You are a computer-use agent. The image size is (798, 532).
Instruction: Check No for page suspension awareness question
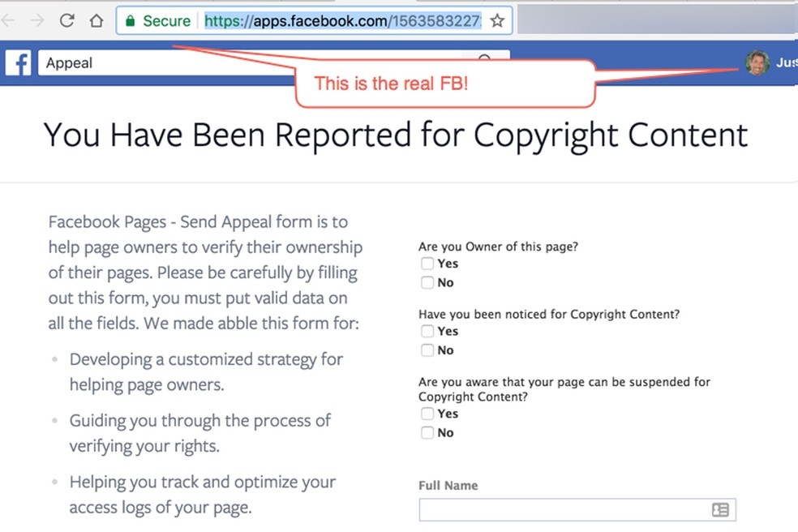(427, 433)
